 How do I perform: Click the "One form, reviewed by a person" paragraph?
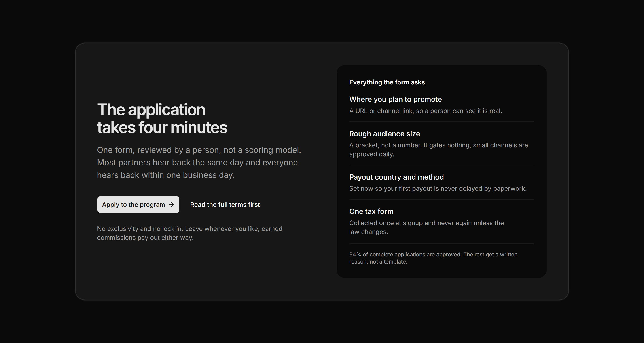199,162
